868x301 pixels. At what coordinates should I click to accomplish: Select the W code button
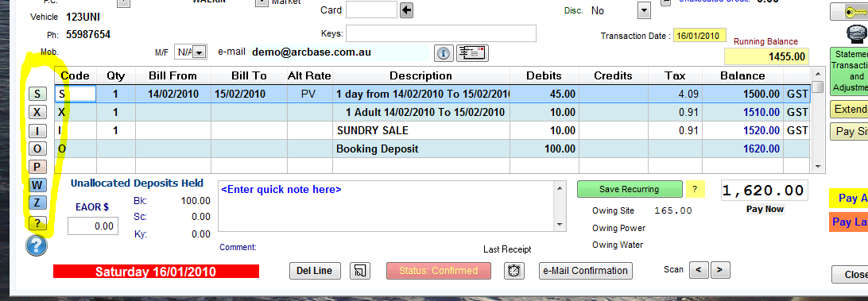pyautogui.click(x=37, y=185)
